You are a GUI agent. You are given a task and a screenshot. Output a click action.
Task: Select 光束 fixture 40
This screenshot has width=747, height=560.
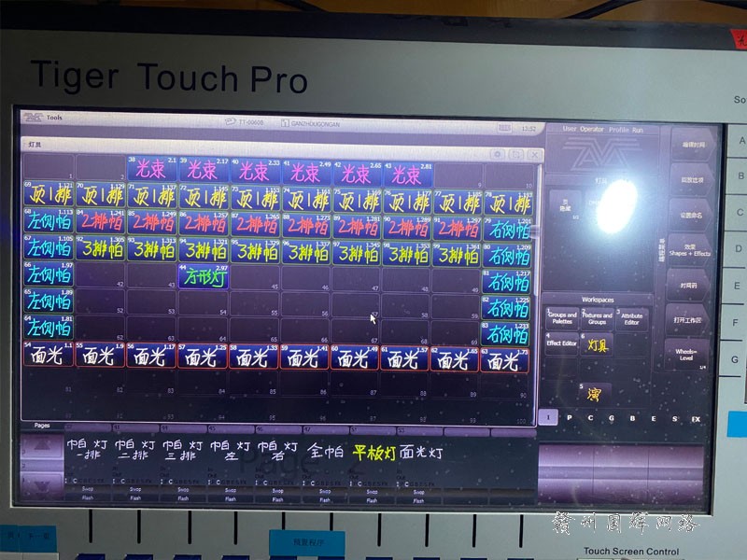point(255,171)
